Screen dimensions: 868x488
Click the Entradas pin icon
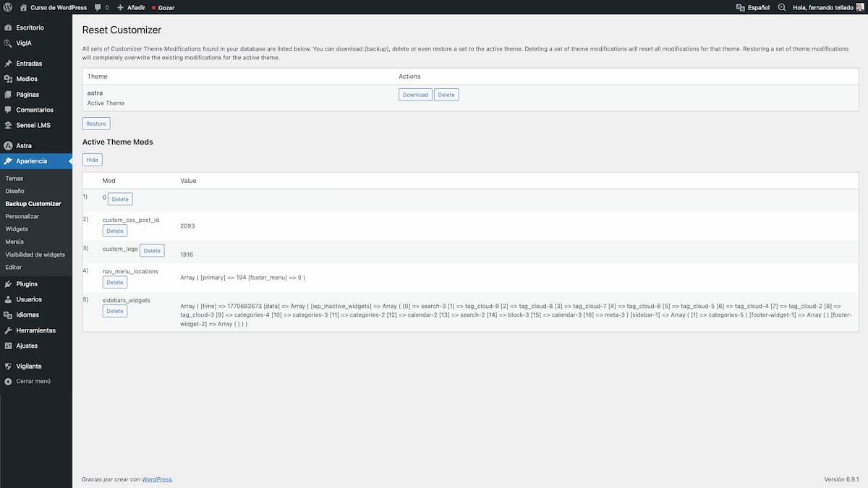pos(8,64)
